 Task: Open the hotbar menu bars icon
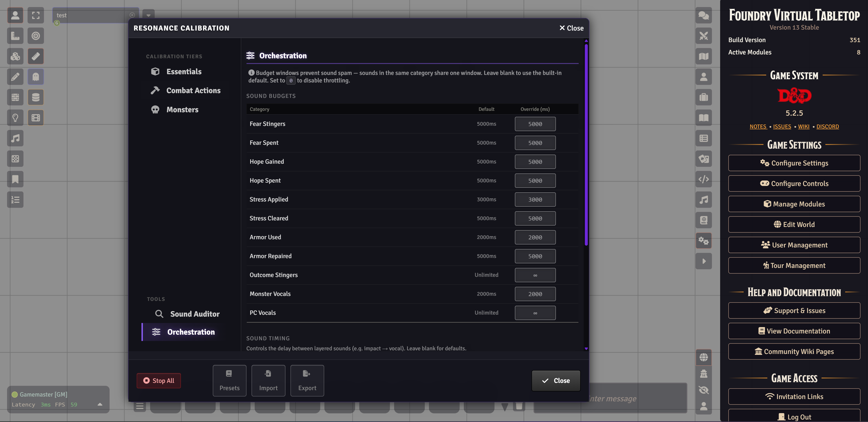[x=140, y=406]
